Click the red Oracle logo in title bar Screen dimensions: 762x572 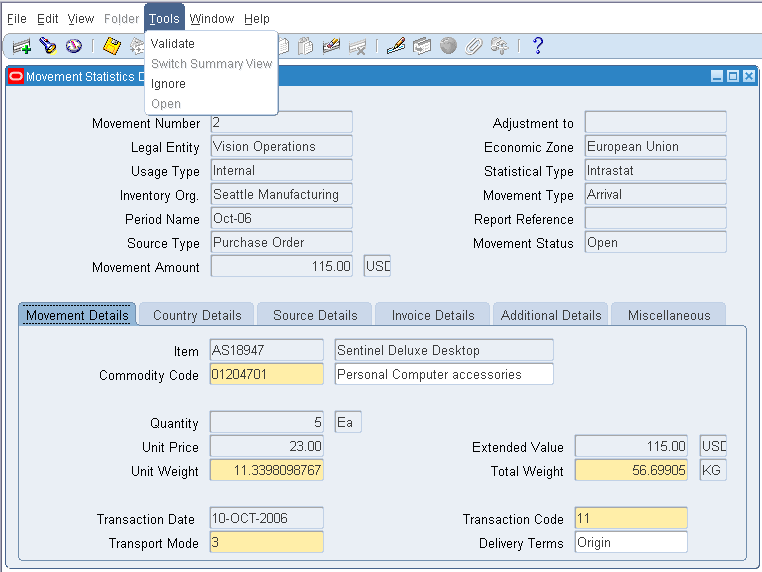(16, 76)
